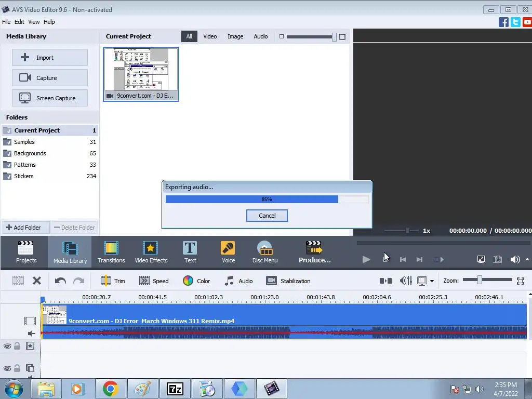Toggle lock on the video effects track

point(17,346)
